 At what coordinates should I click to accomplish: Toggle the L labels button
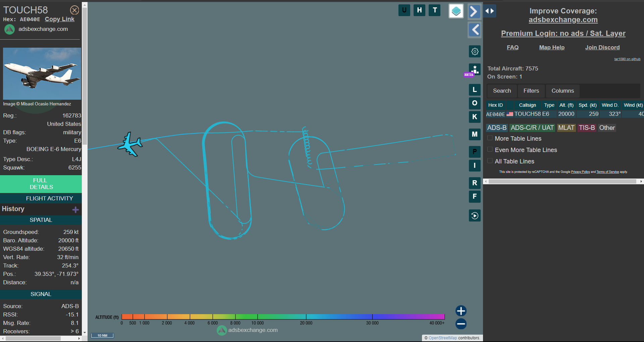point(475,90)
